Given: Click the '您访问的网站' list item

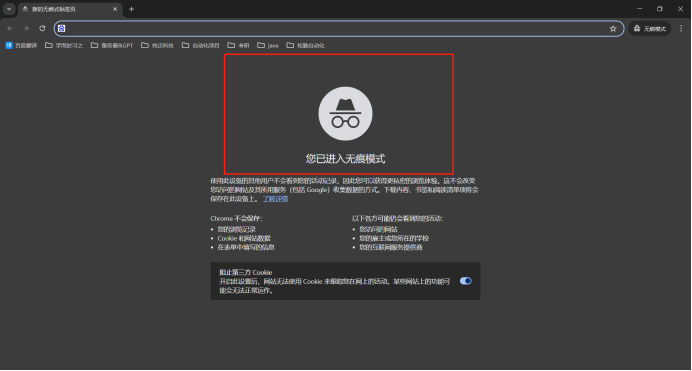Looking at the screenshot, I should [378, 229].
